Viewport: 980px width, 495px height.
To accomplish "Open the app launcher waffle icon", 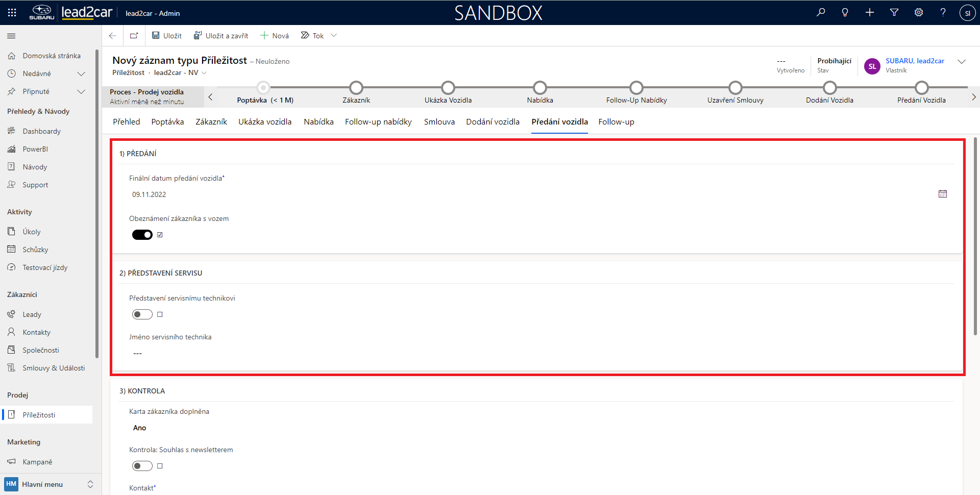I will pos(12,13).
